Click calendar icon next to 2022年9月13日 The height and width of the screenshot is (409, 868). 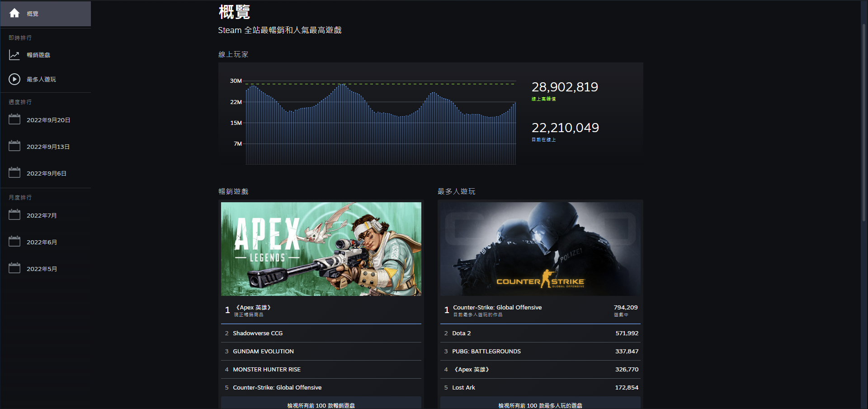pyautogui.click(x=14, y=146)
